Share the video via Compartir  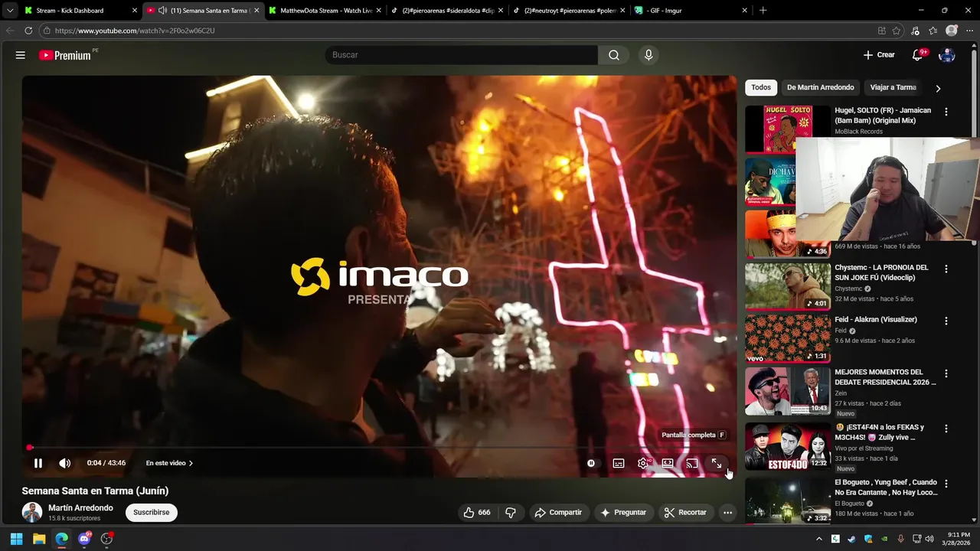(x=558, y=513)
